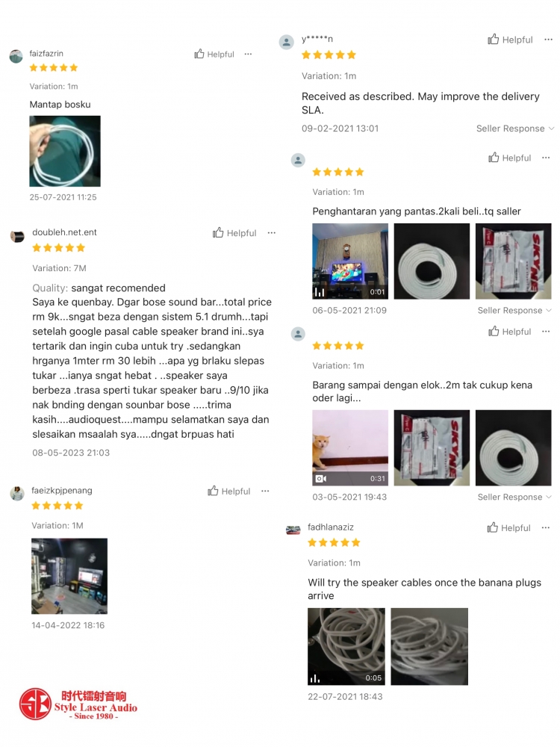Expand Seller Response under 06-05-2021 review
560x747 pixels.
click(x=514, y=310)
